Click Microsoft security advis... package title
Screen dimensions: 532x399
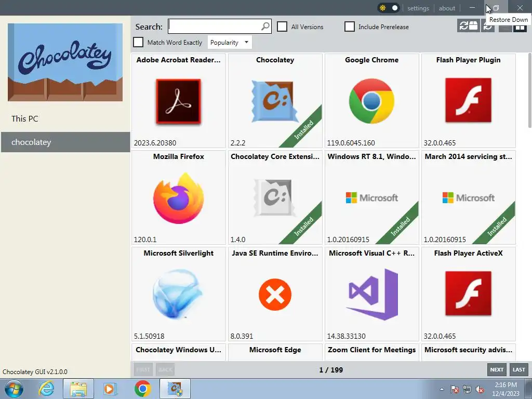coord(468,350)
